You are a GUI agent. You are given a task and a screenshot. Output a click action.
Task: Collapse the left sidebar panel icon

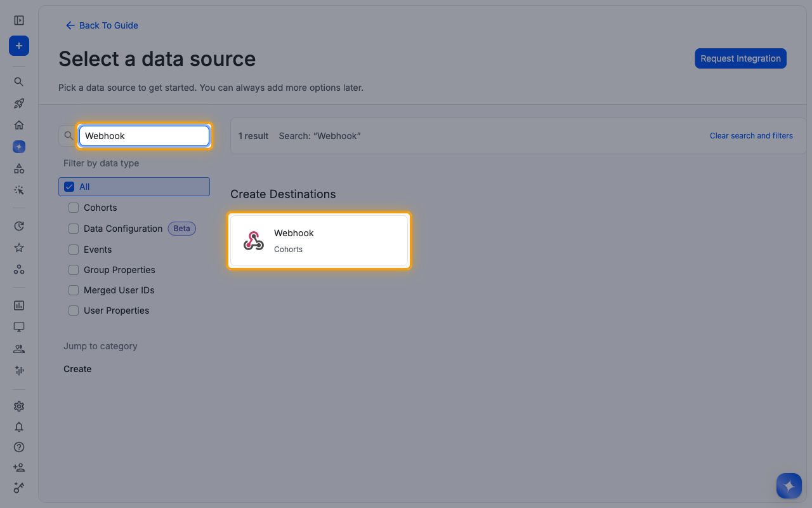coord(19,21)
